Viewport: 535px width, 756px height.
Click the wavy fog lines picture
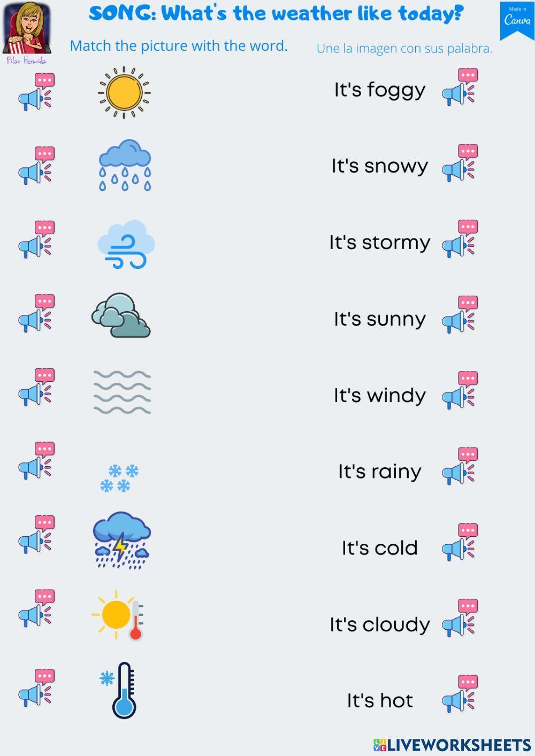point(123,392)
